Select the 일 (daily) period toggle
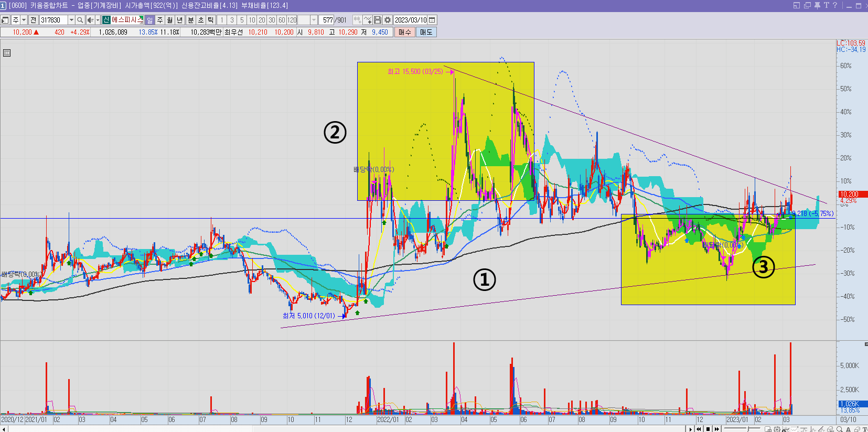 (150, 20)
